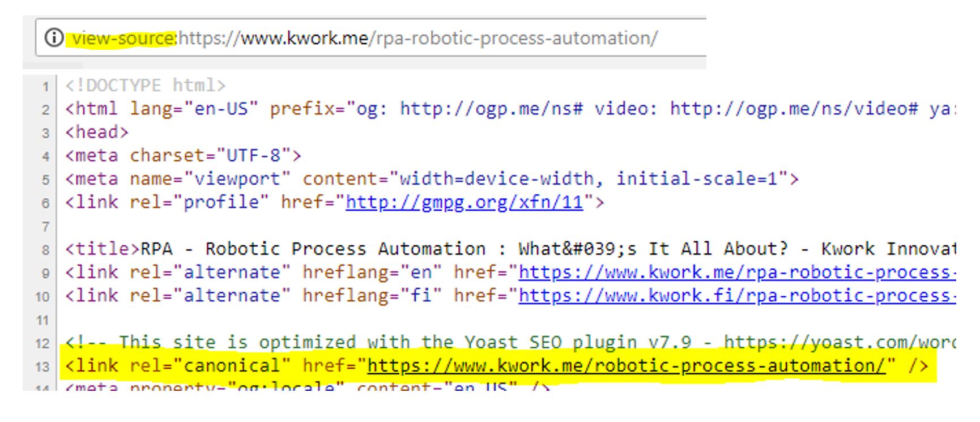Click line number 12 in the gutter

[43, 344]
